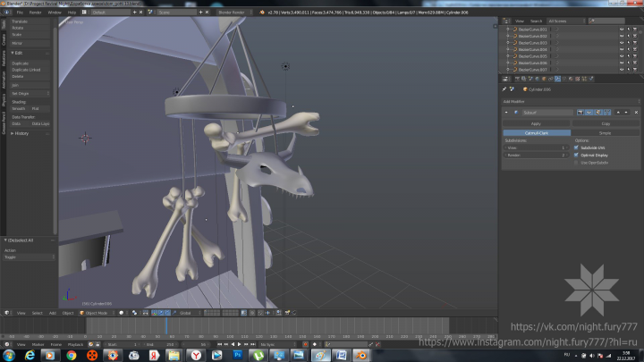Click the outliner search filter field
Viewport: 644px width, 362px height.
tap(606, 21)
